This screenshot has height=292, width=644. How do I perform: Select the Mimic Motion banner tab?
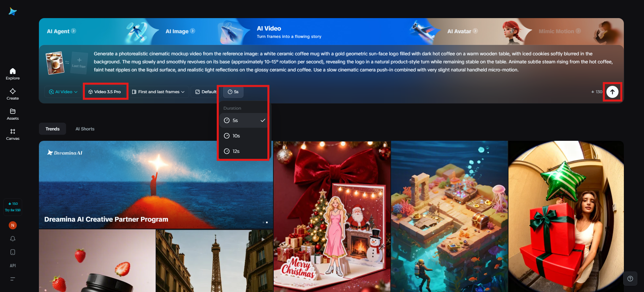click(560, 31)
